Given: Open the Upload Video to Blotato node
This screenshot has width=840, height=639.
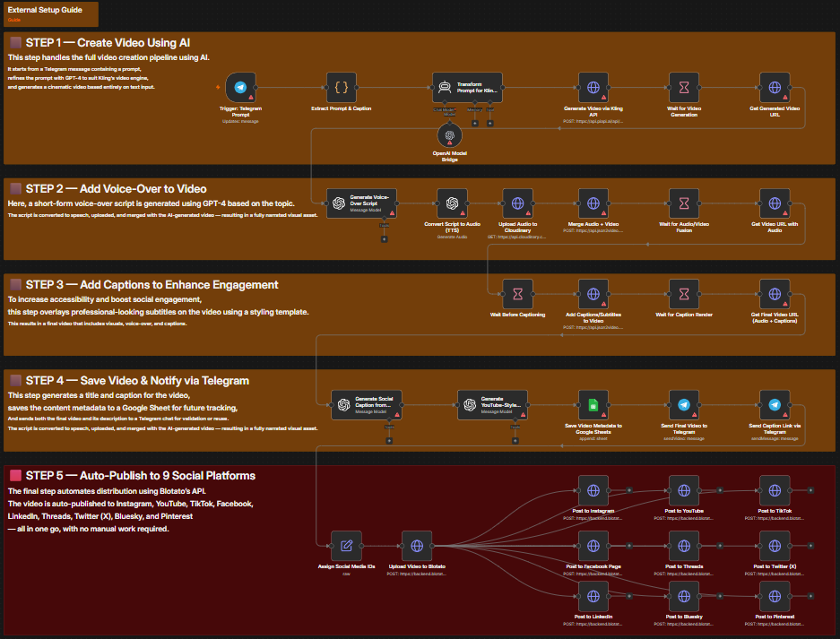Looking at the screenshot, I should pos(417,546).
